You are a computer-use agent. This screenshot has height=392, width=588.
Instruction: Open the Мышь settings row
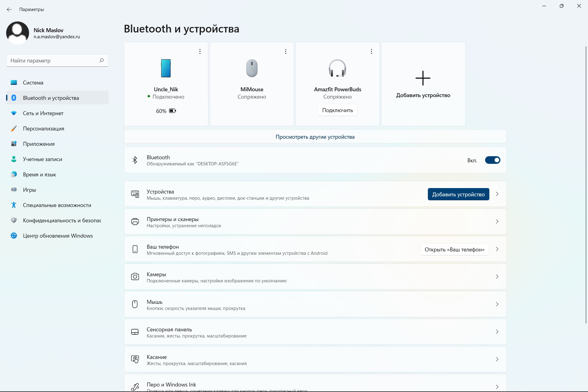point(315,304)
